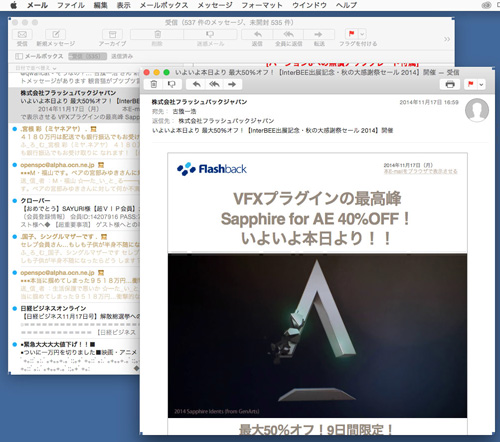The image size is (500, 442).
Task: Click the Sapphire A logo banner image
Action: (317, 336)
